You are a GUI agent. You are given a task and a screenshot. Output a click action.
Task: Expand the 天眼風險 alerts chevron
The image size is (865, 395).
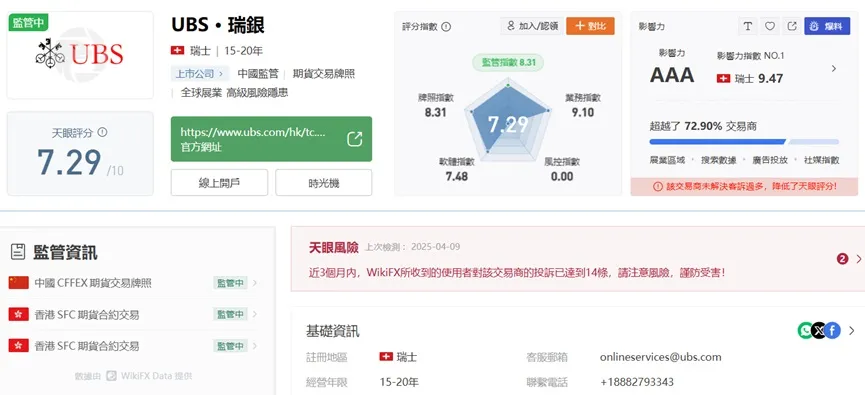pyautogui.click(x=858, y=259)
